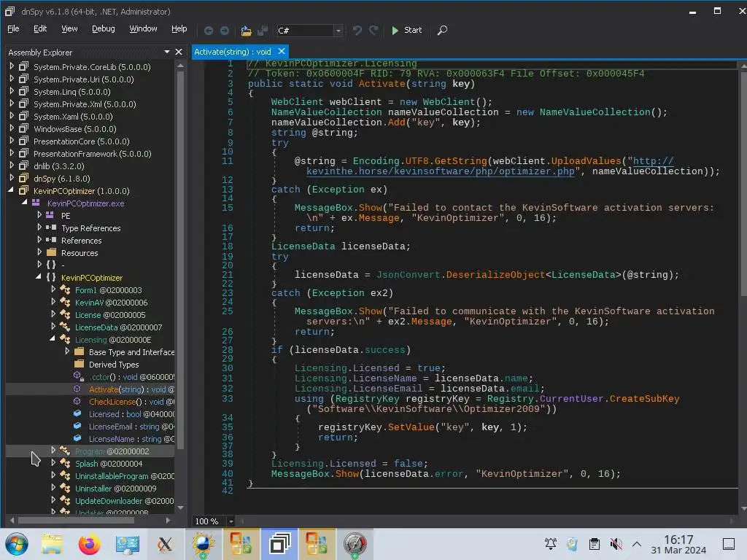Open the File menu
This screenshot has height=560, width=747.
point(13,28)
